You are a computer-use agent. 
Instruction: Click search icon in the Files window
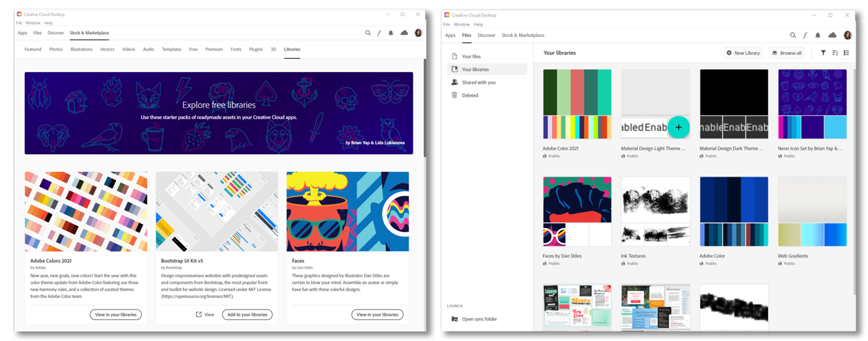click(x=793, y=35)
